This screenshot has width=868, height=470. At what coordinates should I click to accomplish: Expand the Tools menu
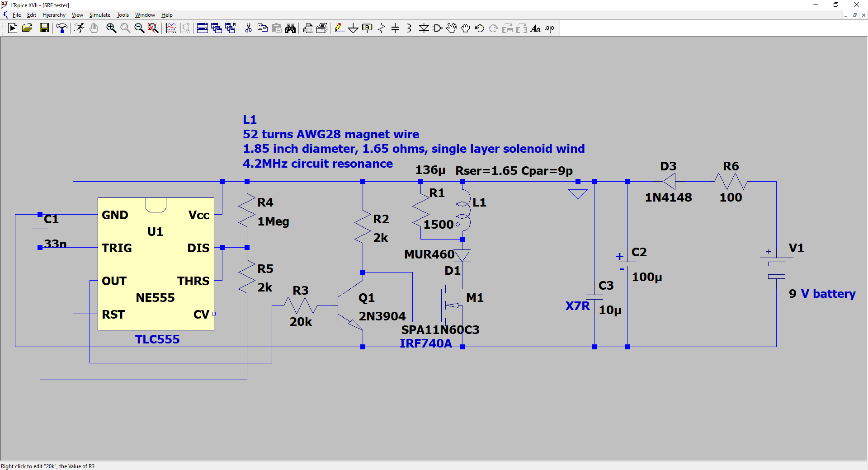click(123, 15)
